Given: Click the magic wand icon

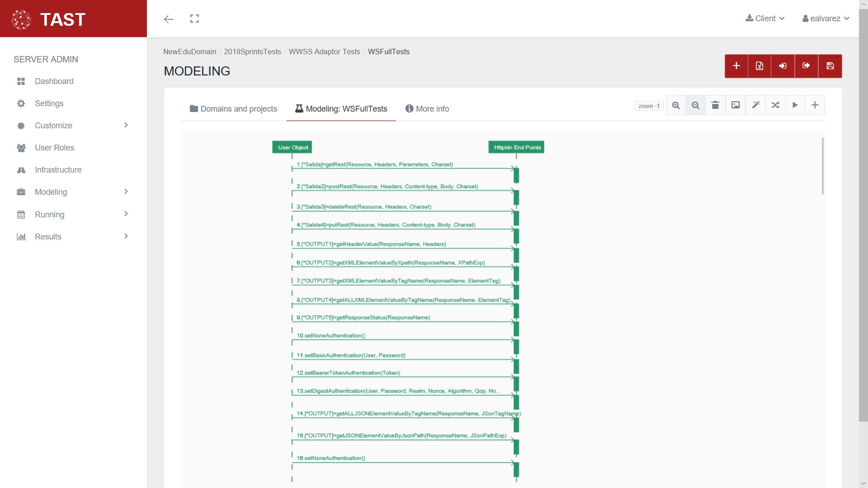Looking at the screenshot, I should pyautogui.click(x=755, y=105).
